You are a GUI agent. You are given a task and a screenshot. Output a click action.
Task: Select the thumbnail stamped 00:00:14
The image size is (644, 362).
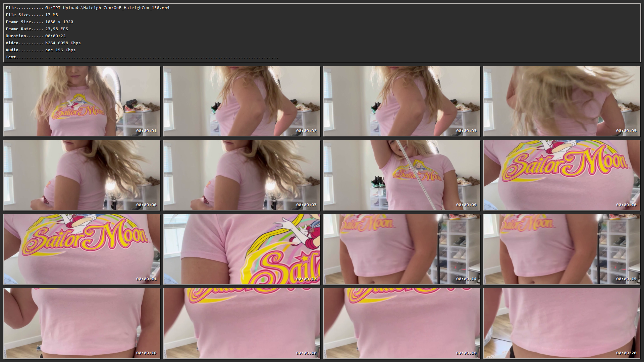pos(401,249)
